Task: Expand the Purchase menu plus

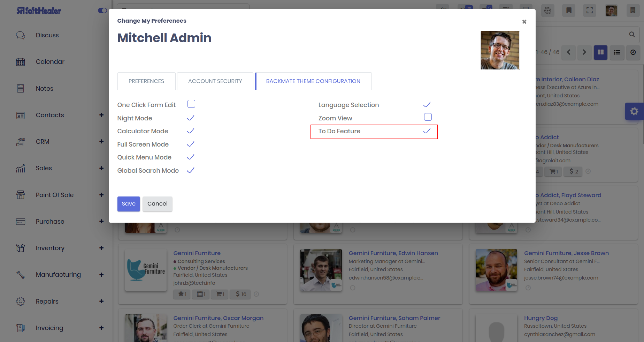Action: coord(101,221)
